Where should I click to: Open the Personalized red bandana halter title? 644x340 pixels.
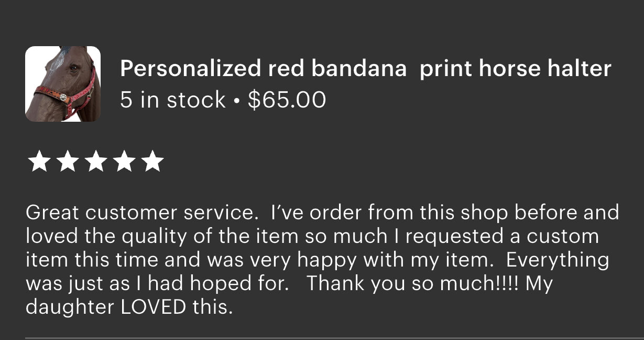[x=366, y=69]
